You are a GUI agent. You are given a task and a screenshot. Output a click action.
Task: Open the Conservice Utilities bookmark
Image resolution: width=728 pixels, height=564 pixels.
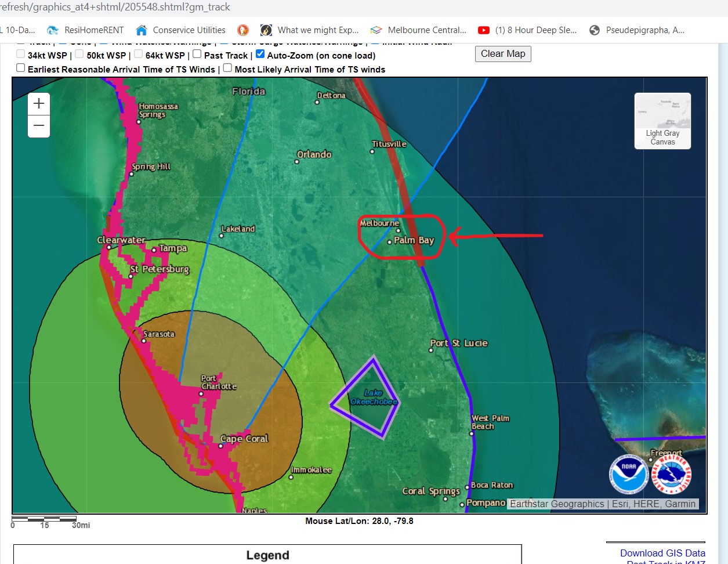[180, 30]
